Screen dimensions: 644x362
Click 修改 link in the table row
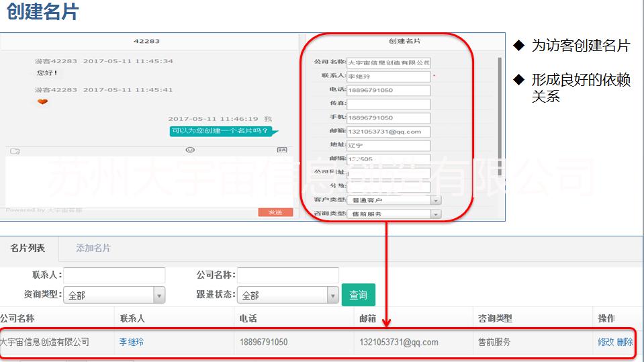(x=606, y=342)
